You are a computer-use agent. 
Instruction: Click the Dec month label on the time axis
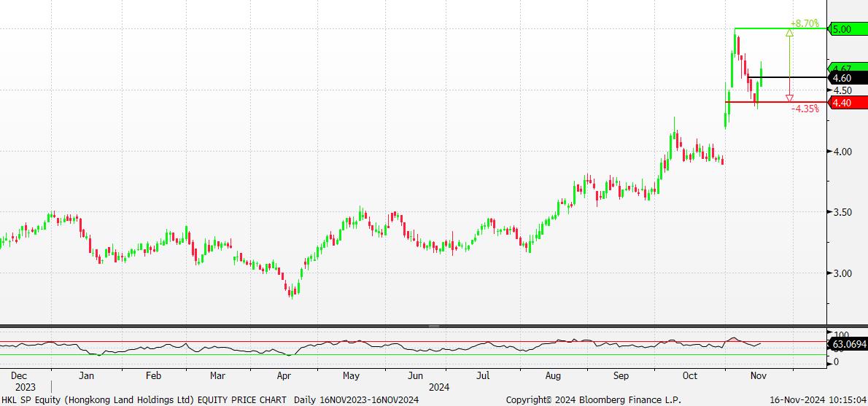pyautogui.click(x=18, y=376)
